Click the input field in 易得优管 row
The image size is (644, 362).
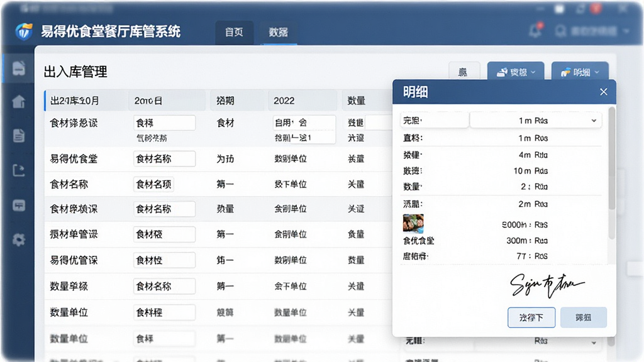click(x=164, y=260)
